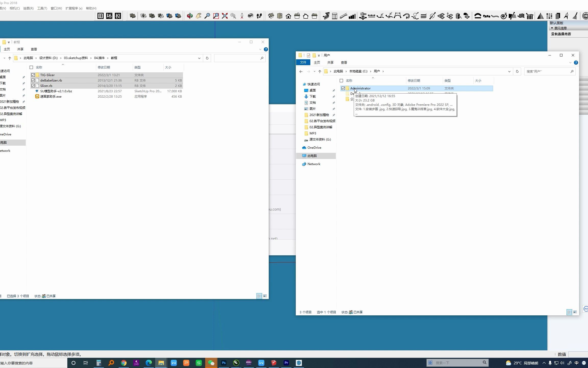Uncheck the deBabelizer.rb file checkbox

(x=33, y=80)
